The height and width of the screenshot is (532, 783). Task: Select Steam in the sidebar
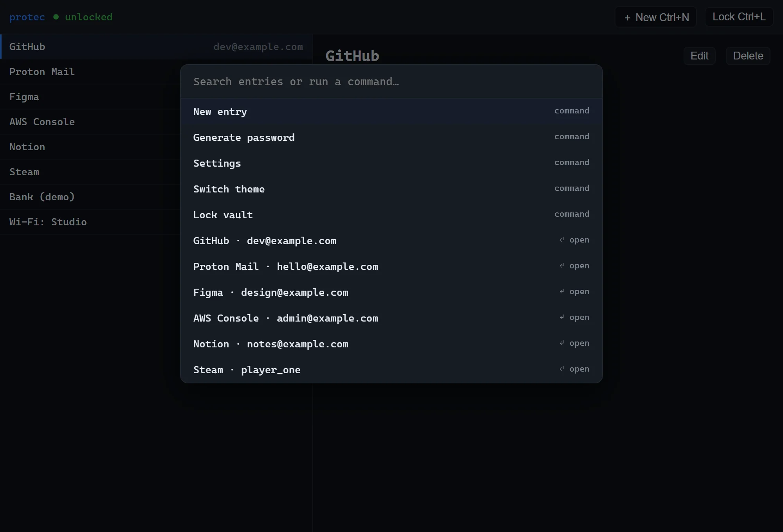click(90, 172)
